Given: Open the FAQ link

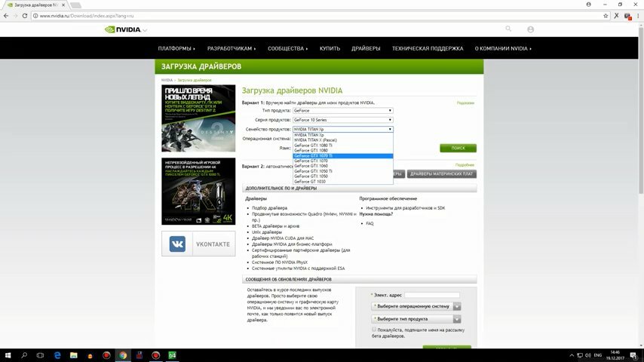Looking at the screenshot, I should click(370, 223).
